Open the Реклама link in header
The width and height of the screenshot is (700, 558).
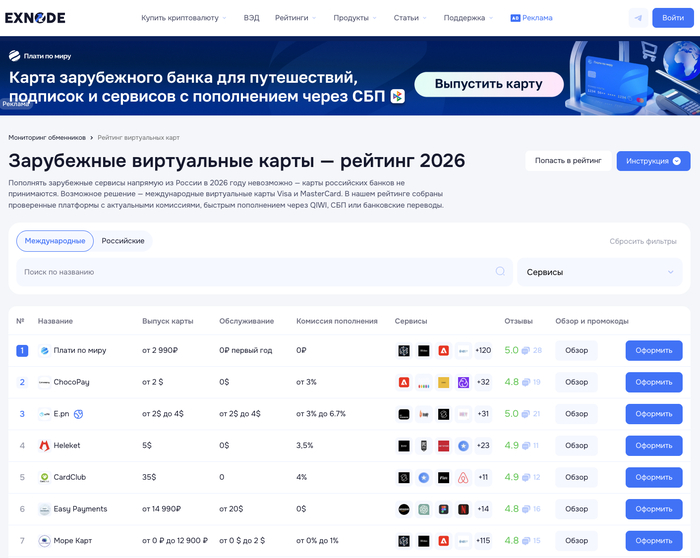pyautogui.click(x=531, y=18)
